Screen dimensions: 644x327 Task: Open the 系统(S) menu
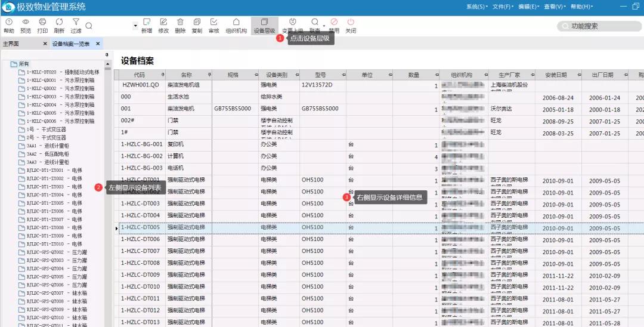coord(477,7)
